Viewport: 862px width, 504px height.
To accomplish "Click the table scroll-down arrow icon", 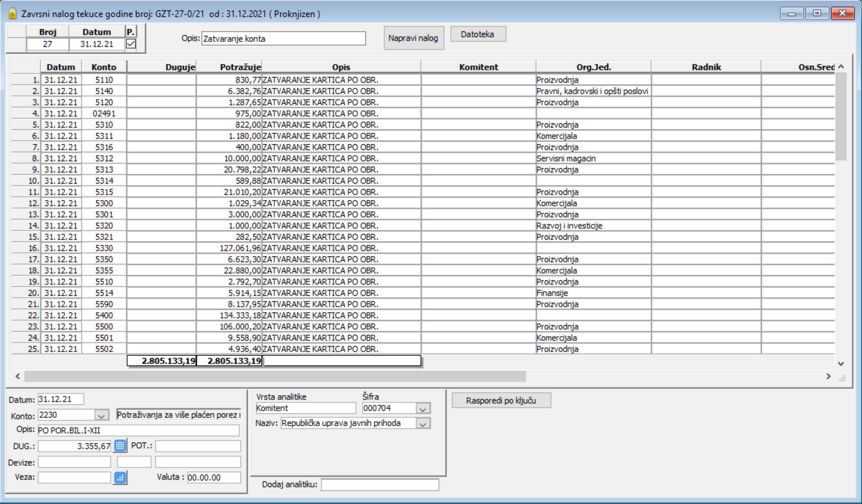I will pos(841,364).
